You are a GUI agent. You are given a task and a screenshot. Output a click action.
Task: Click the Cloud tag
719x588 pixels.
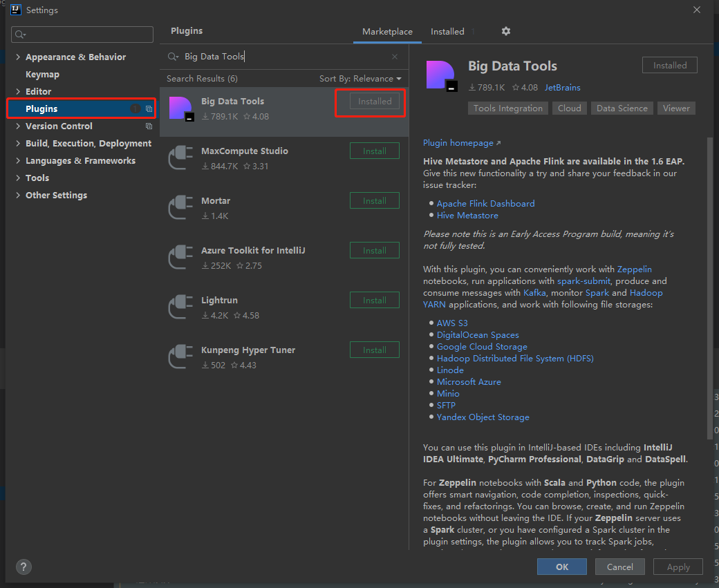pos(569,108)
